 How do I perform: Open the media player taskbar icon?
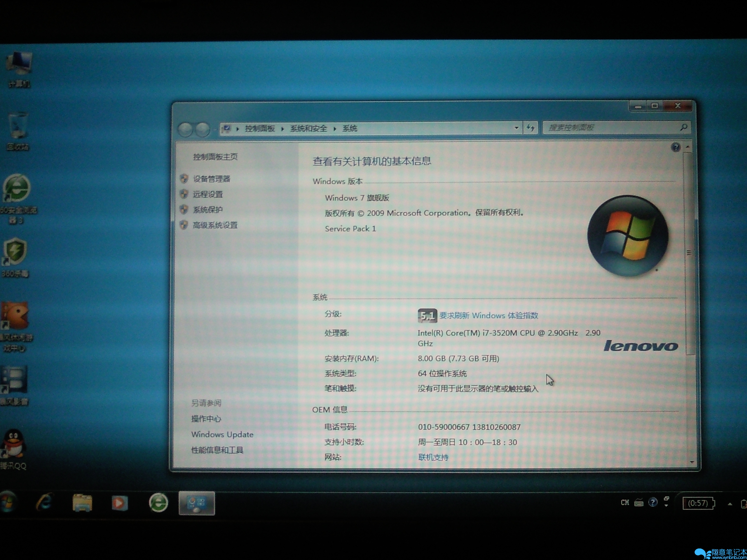(120, 503)
